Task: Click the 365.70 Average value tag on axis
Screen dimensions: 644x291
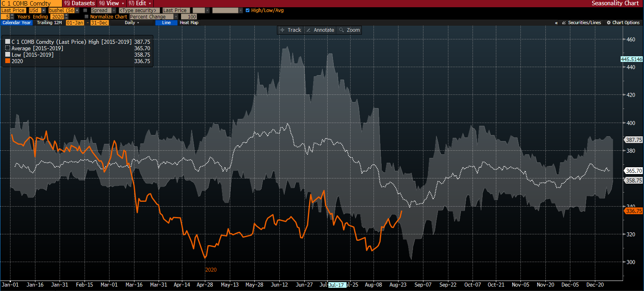Action: point(634,171)
